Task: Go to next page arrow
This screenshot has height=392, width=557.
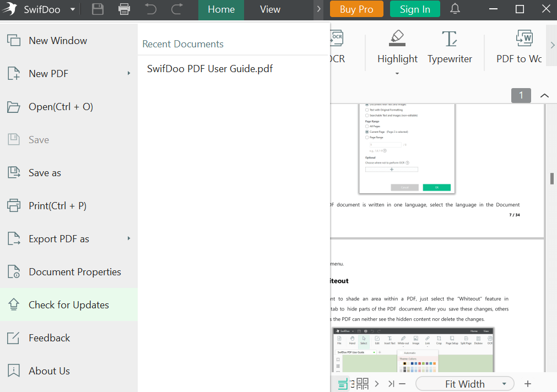Action: pyautogui.click(x=377, y=384)
